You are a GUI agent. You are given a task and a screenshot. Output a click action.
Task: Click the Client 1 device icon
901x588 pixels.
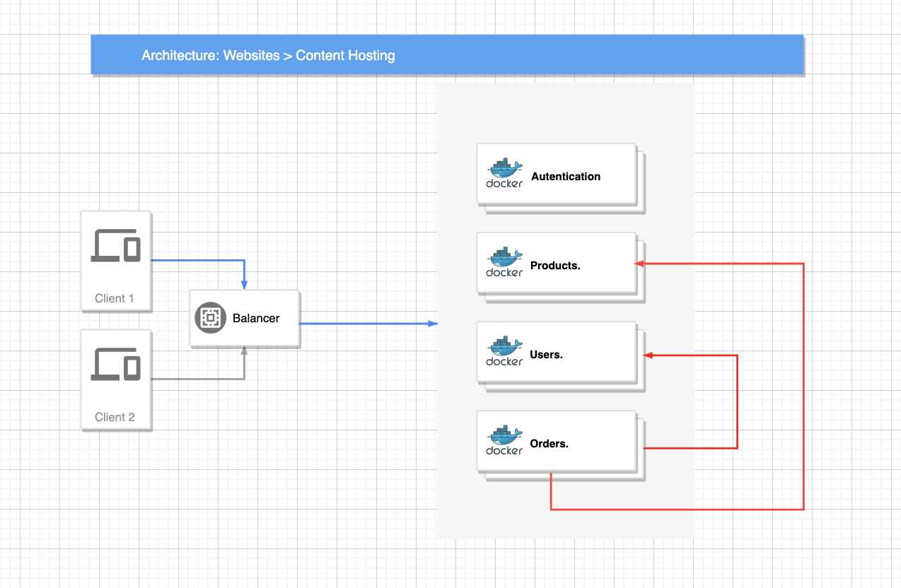pos(115,246)
